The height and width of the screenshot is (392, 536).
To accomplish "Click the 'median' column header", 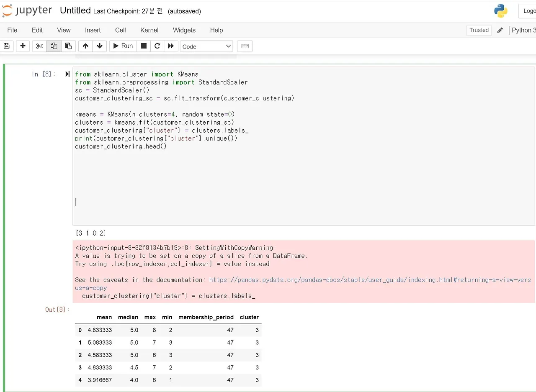I will (x=128, y=317).
